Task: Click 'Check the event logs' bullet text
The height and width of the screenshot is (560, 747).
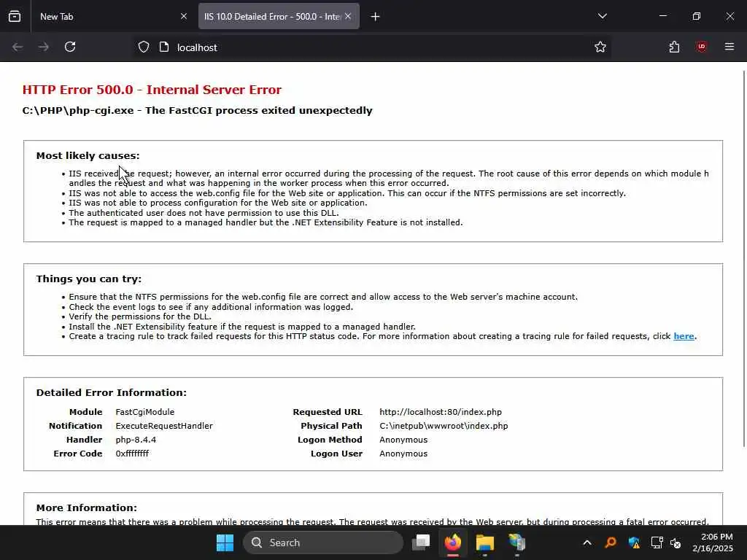Action: coord(211,307)
